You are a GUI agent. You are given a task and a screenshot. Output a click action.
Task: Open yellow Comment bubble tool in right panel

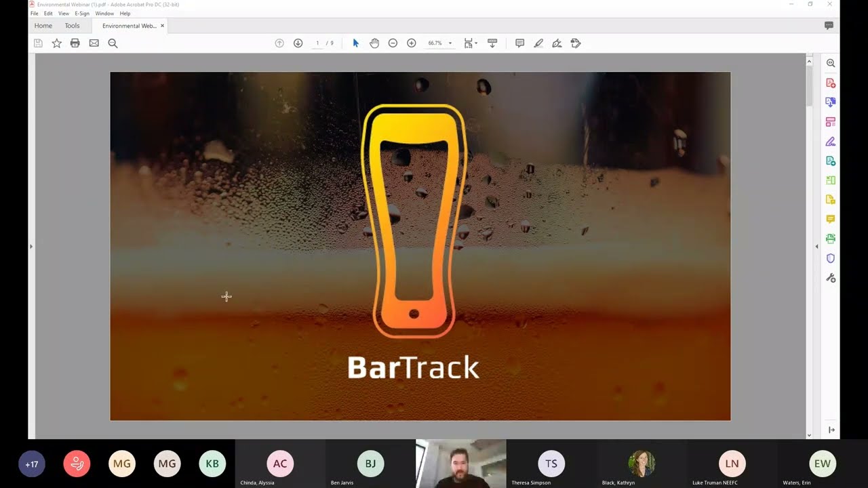pyautogui.click(x=831, y=220)
